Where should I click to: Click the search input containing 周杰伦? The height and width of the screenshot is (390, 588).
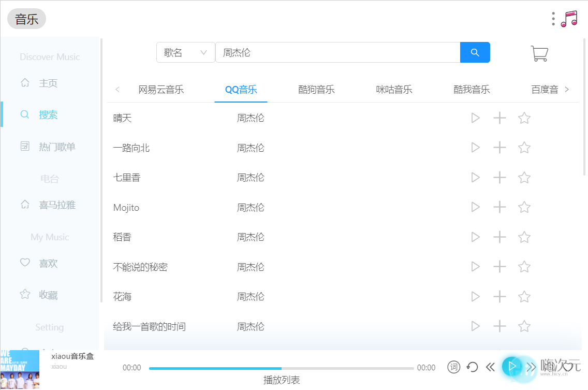(x=336, y=52)
